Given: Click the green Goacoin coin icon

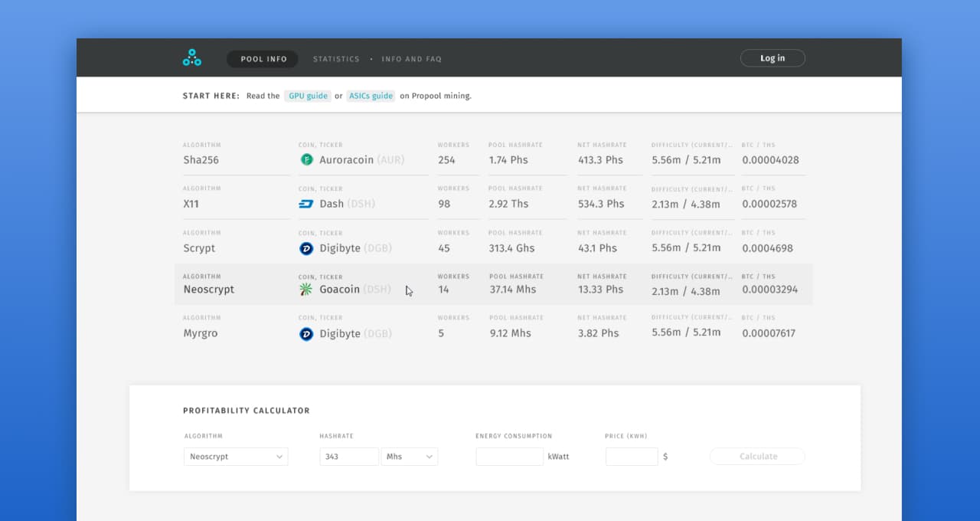Looking at the screenshot, I should [x=306, y=289].
